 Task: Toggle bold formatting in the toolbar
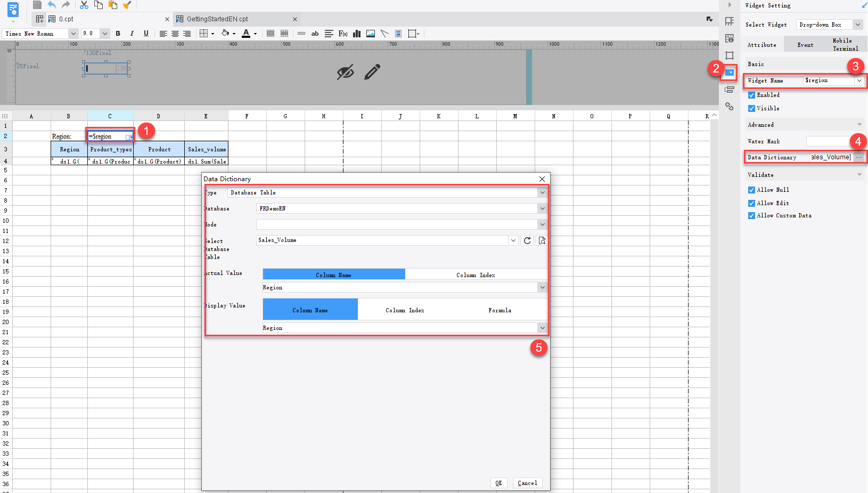(x=118, y=33)
